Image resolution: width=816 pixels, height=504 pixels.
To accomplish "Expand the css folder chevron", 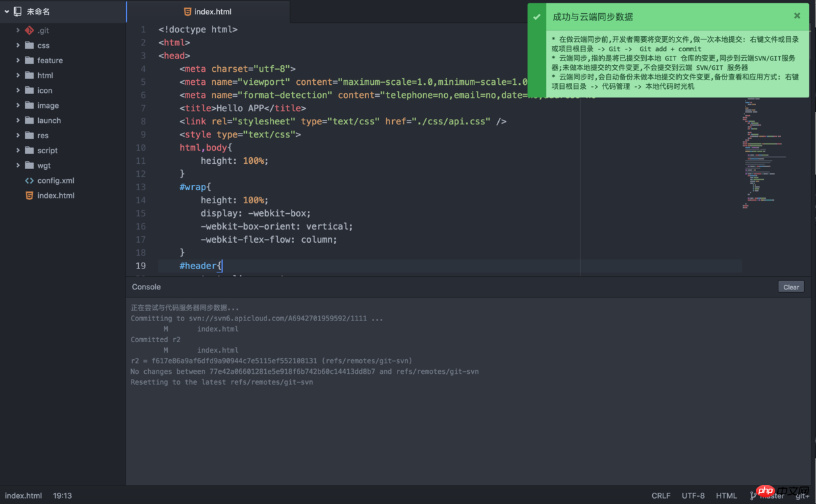I will [x=18, y=45].
